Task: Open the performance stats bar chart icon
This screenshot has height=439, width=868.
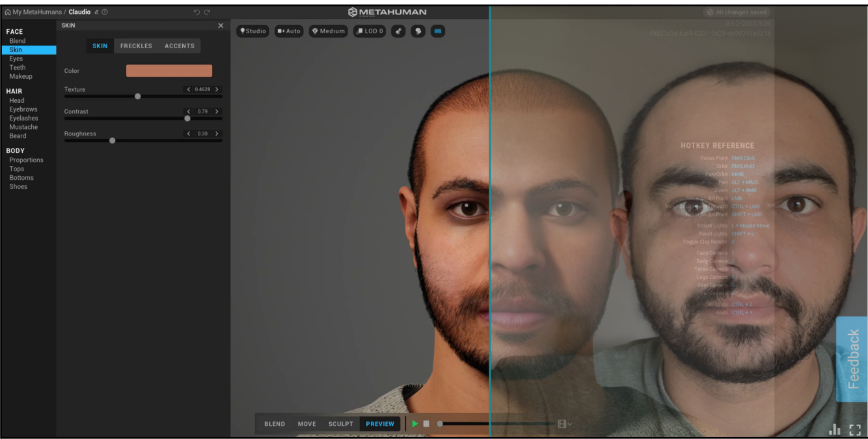Action: [835, 429]
